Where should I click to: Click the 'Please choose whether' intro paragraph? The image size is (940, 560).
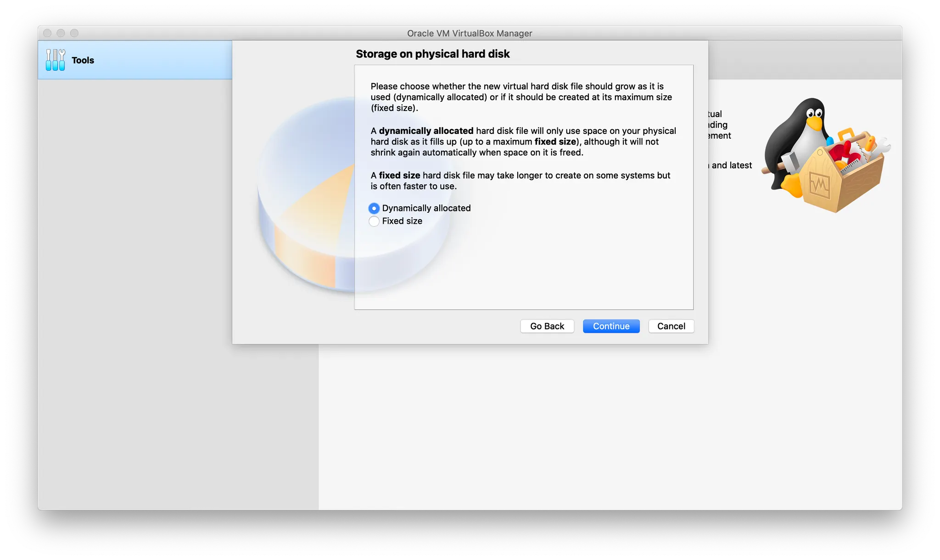(x=521, y=97)
